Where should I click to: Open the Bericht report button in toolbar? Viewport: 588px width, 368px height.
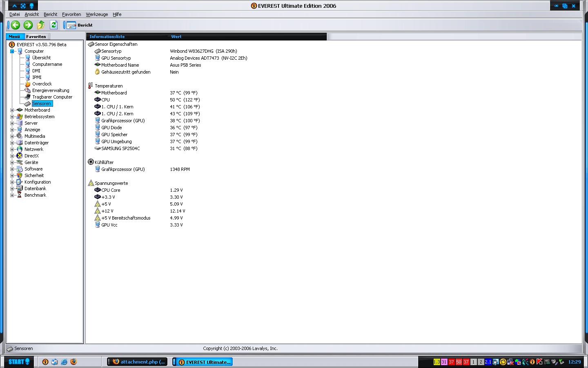tap(80, 25)
